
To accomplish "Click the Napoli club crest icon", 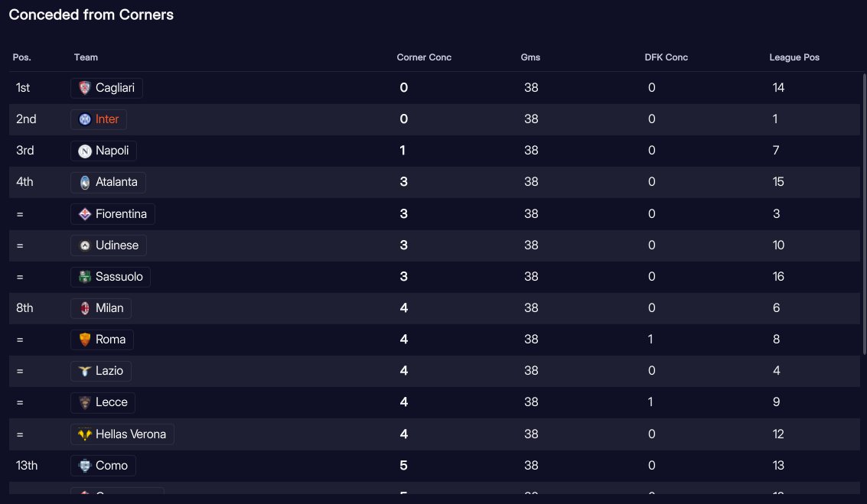I will click(x=85, y=151).
